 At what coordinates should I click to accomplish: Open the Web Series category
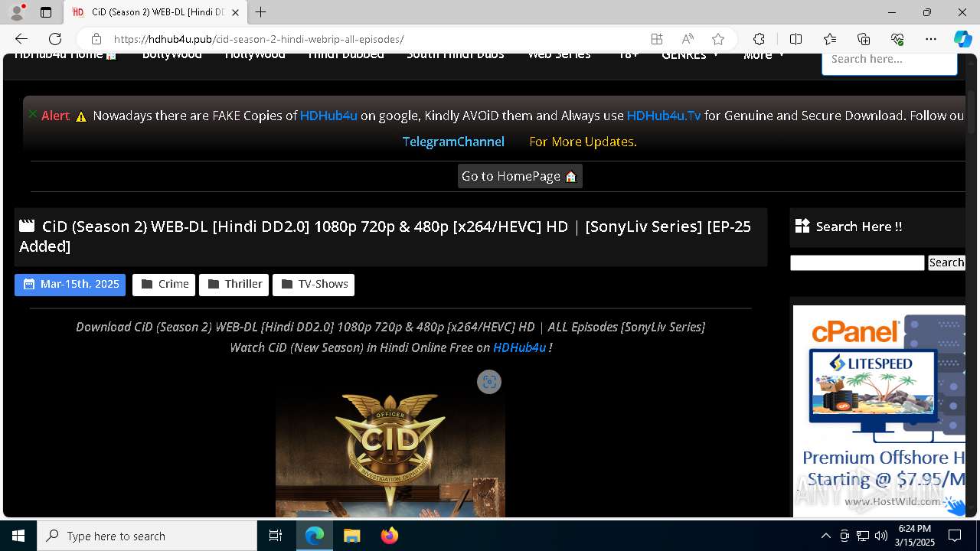coord(559,56)
